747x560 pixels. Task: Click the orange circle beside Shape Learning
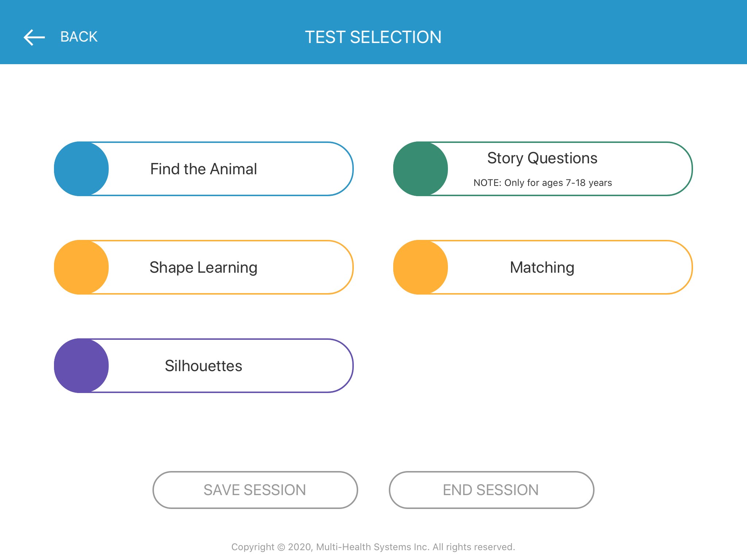(81, 267)
